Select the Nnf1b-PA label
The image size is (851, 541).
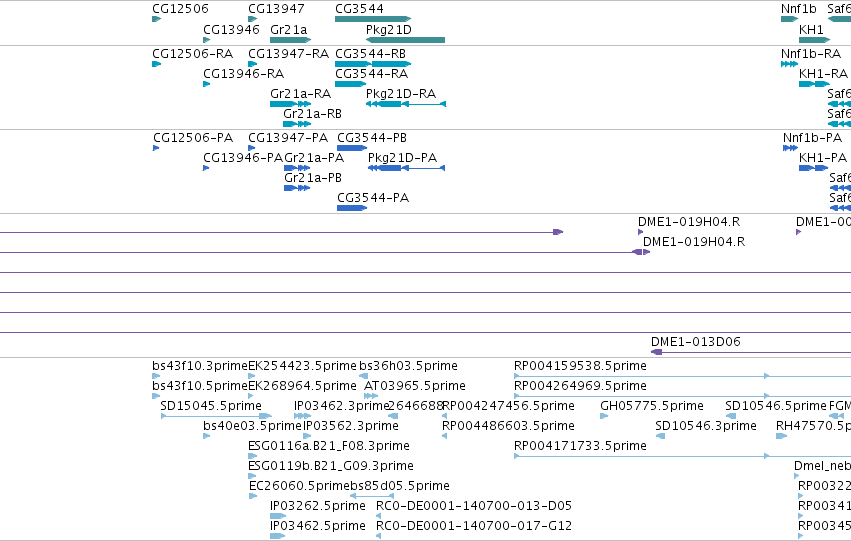(x=812, y=138)
